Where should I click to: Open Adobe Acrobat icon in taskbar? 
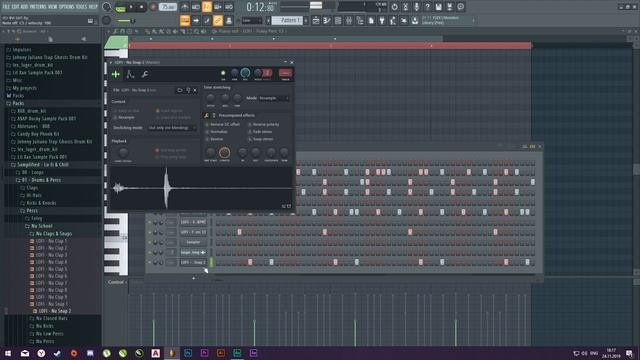pyautogui.click(x=156, y=353)
